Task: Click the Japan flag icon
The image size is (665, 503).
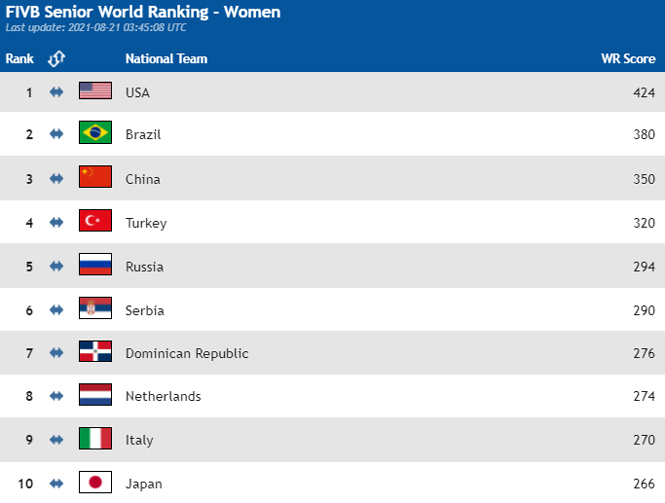Action: (x=95, y=482)
